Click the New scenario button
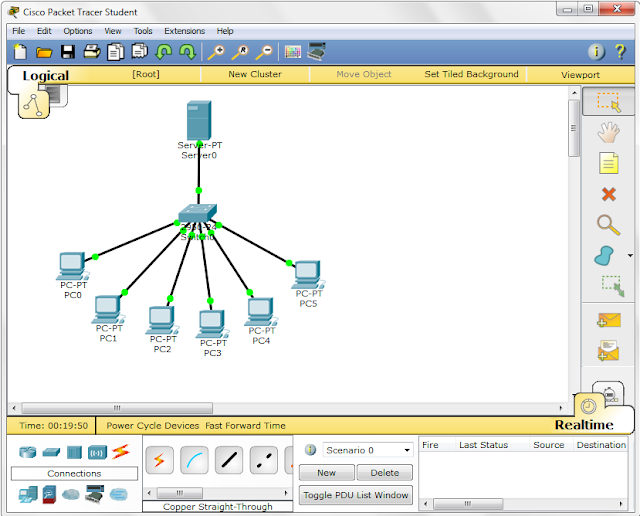Screen dimensions: 640x516 click(x=327, y=473)
